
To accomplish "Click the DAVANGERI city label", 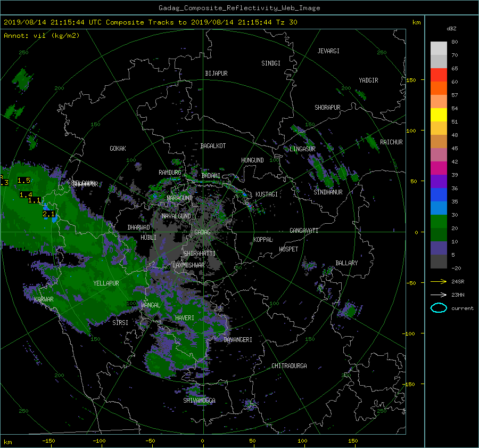I will [x=238, y=340].
